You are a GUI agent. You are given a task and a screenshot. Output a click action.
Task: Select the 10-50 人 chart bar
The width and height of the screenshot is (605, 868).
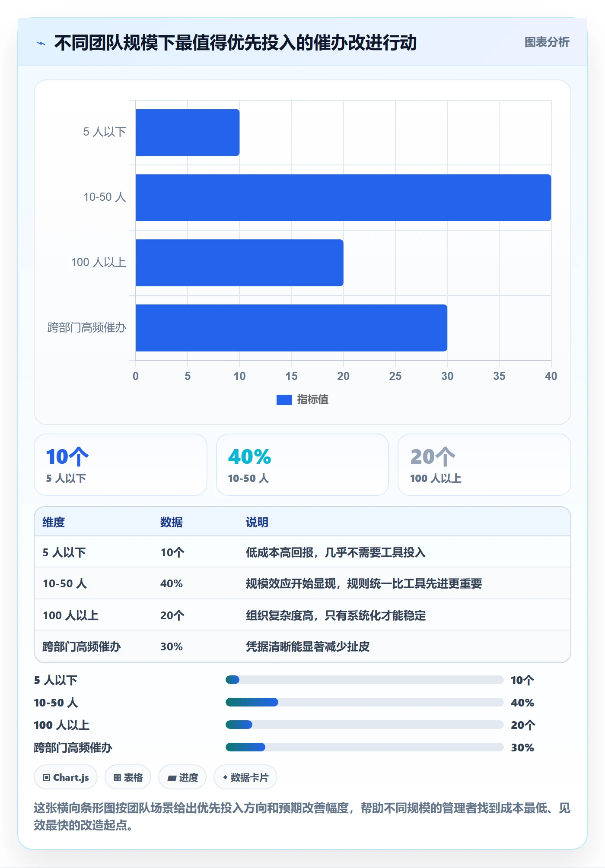343,198
